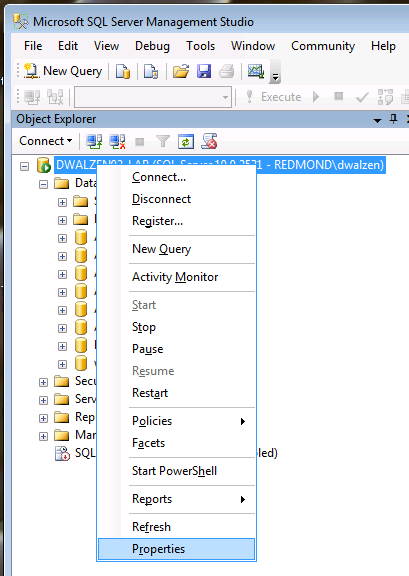
Task: Choose Disconnect from context menu
Action: coord(176,199)
